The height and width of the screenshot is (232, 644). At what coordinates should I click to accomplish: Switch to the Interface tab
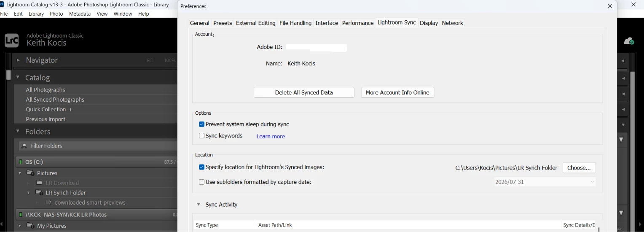coord(327,23)
